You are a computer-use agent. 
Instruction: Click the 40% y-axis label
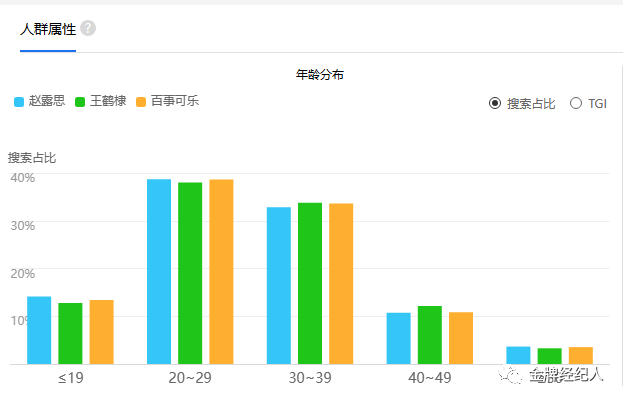tap(23, 178)
